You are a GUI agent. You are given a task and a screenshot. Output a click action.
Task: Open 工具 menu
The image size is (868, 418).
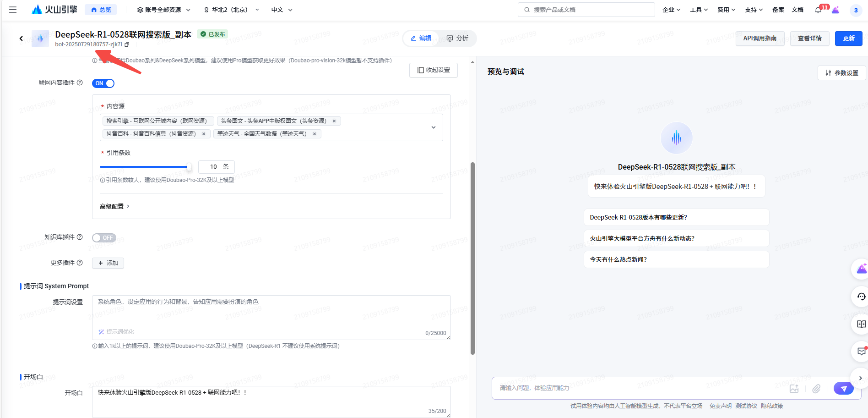[699, 10]
